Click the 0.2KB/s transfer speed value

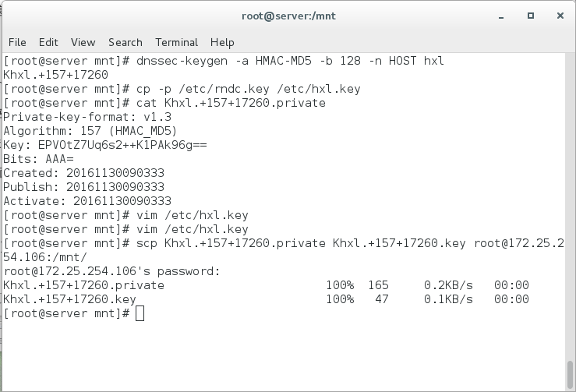pyautogui.click(x=448, y=285)
